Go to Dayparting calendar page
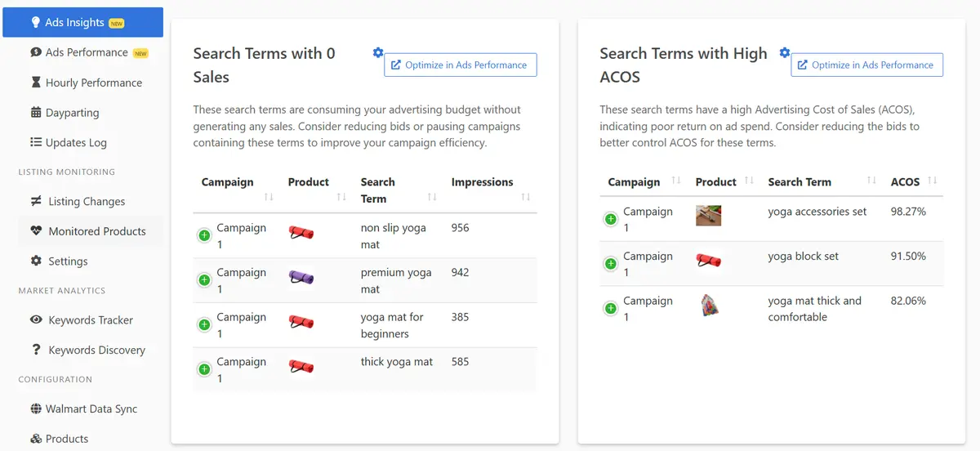 pos(72,113)
